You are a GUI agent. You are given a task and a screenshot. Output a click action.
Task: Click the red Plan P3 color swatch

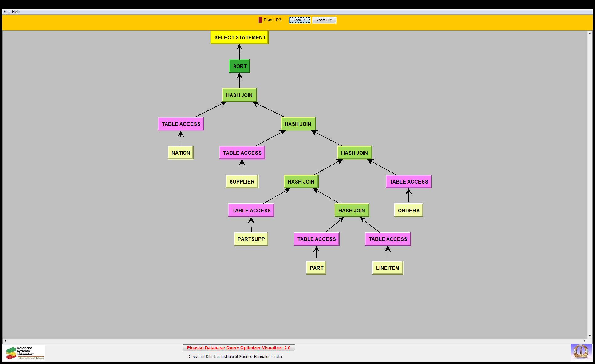[x=260, y=20]
